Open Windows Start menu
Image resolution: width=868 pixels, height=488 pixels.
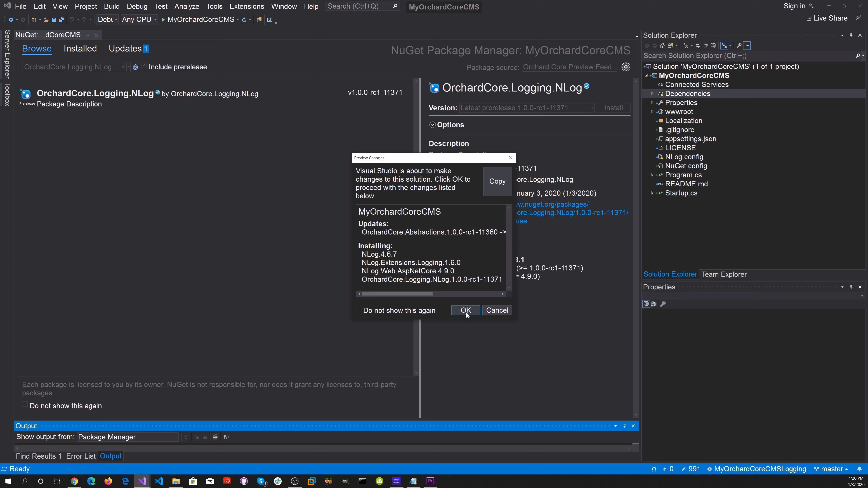coord(8,481)
